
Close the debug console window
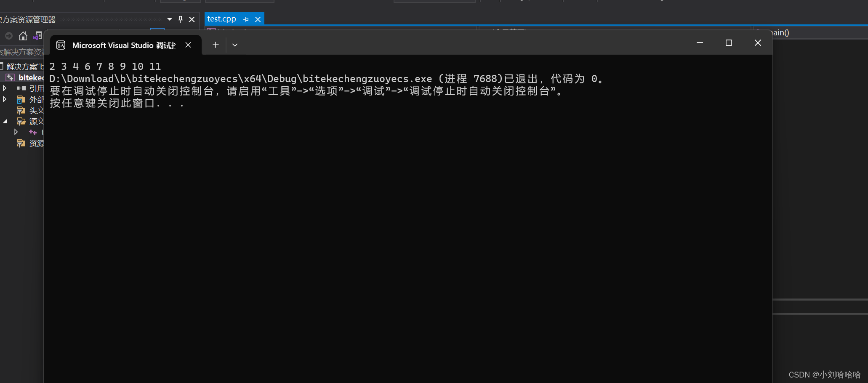point(758,43)
